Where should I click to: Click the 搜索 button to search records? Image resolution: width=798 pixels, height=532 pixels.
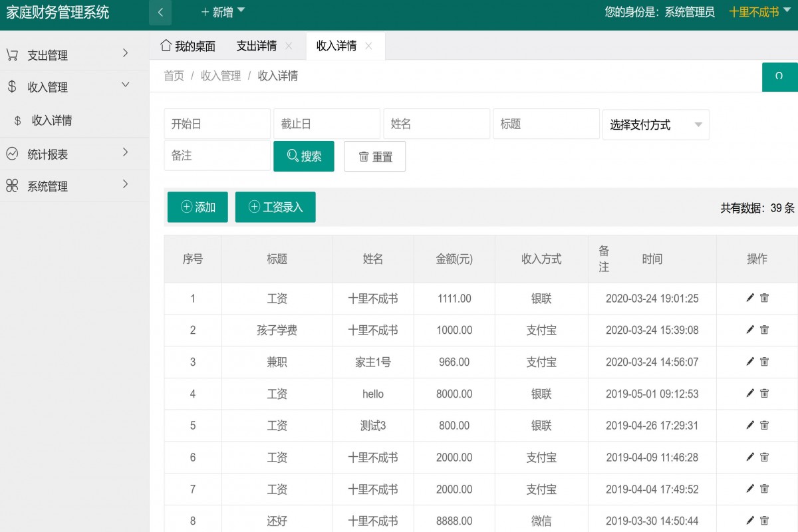tap(303, 156)
